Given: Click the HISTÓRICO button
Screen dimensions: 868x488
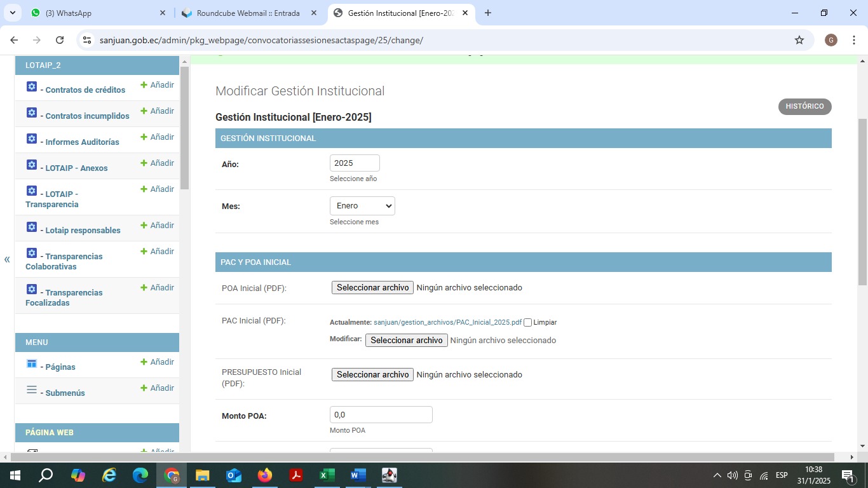Looking at the screenshot, I should [804, 107].
